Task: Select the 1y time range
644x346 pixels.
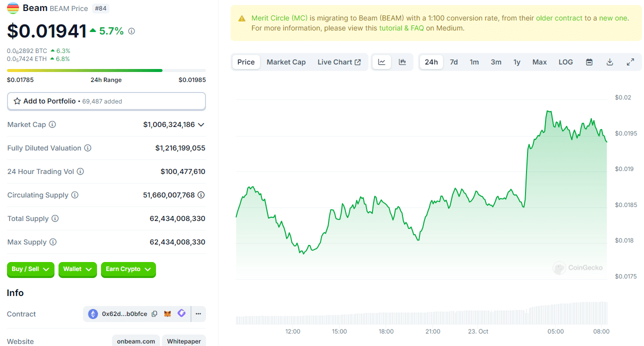Action: 517,62
